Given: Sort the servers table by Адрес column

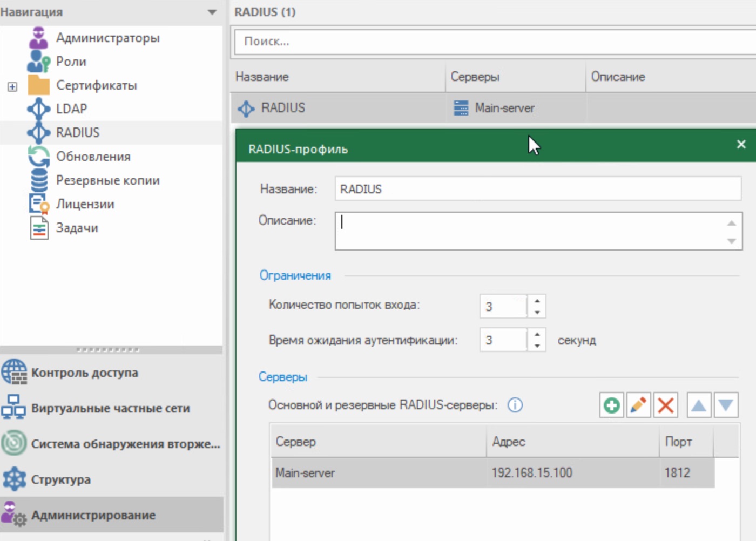Looking at the screenshot, I should [x=572, y=442].
